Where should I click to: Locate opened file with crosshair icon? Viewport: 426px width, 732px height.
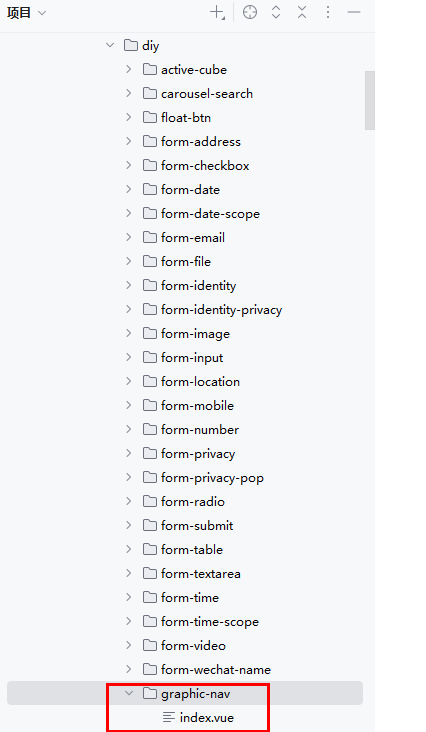250,13
